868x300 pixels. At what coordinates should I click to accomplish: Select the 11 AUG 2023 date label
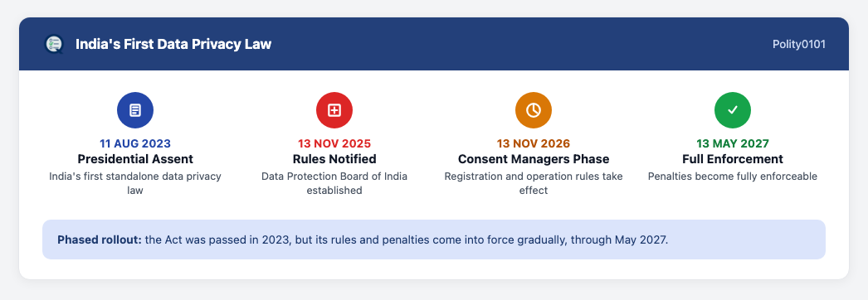pyautogui.click(x=135, y=143)
